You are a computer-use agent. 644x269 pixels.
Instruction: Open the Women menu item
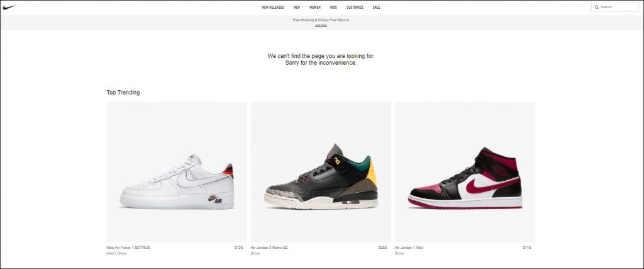point(315,7)
